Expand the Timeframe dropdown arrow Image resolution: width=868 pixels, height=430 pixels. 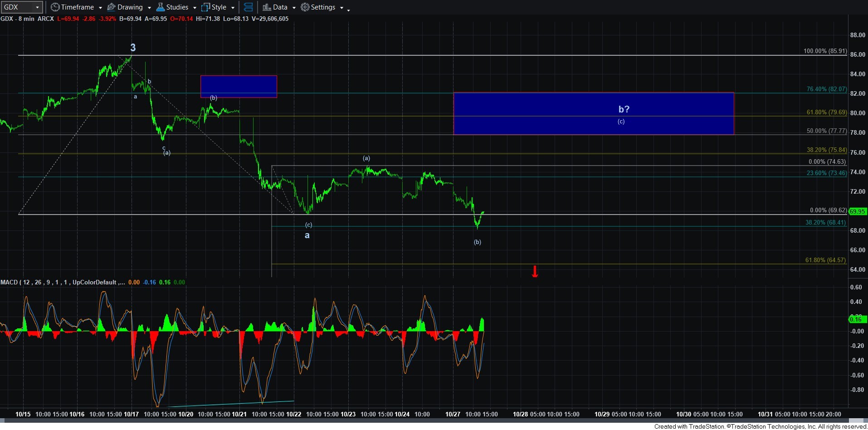100,8
